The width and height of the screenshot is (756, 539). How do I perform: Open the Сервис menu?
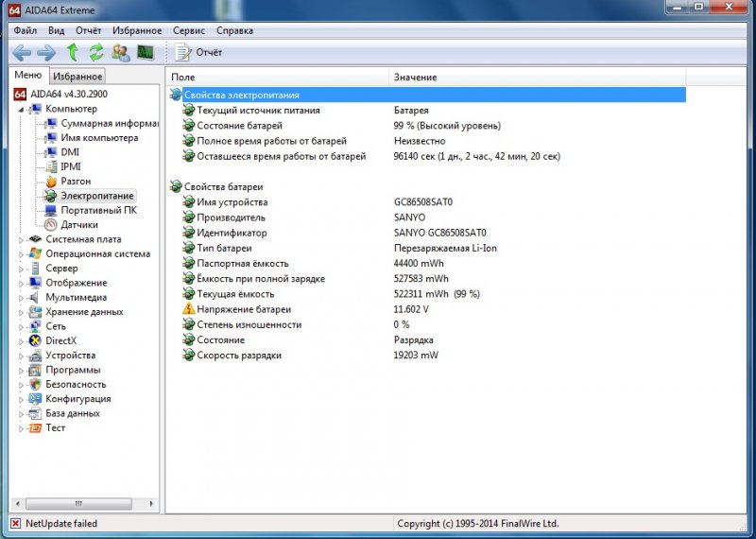188,30
